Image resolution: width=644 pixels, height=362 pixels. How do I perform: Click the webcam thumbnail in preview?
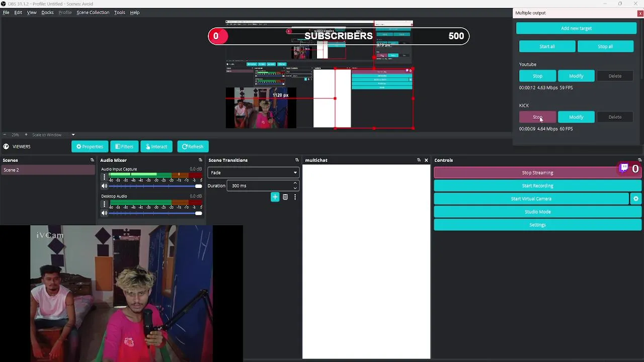pyautogui.click(x=261, y=108)
